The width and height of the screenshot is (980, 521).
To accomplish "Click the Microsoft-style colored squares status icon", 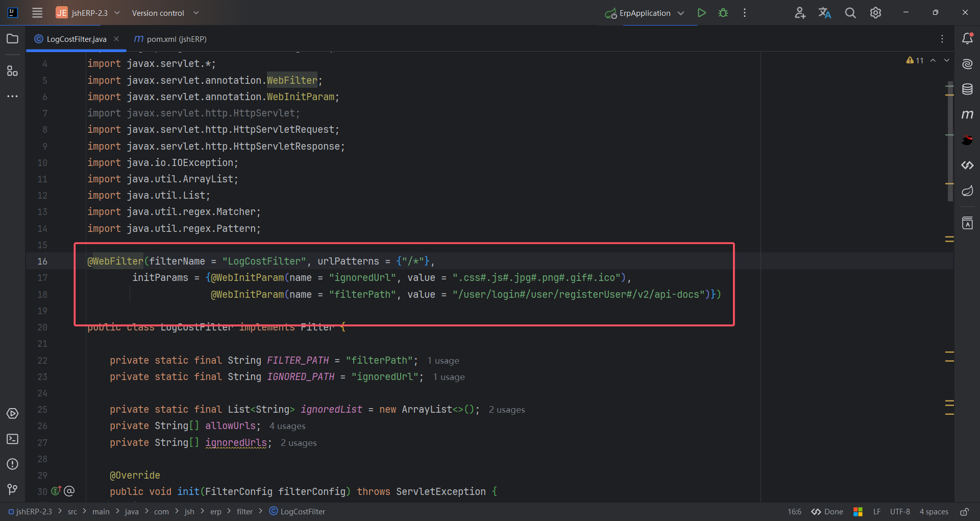I will tap(858, 511).
